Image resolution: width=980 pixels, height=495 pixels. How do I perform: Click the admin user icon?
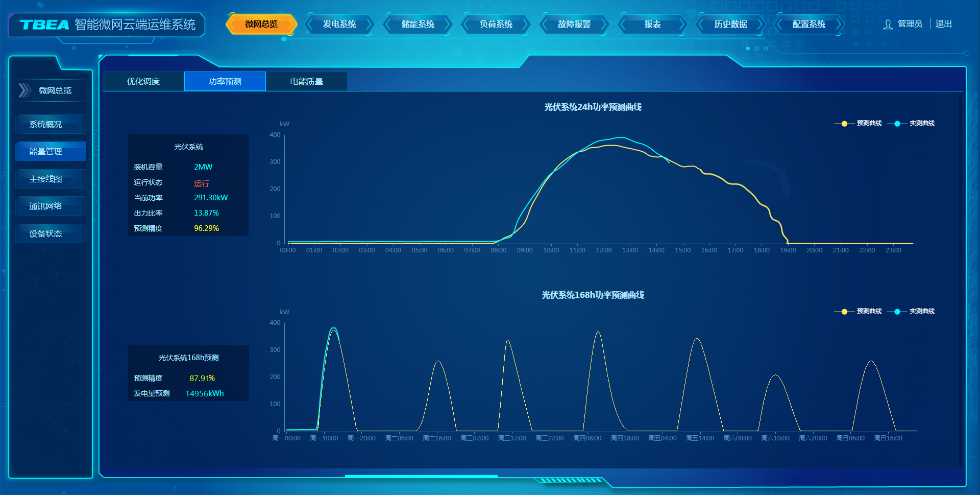pos(888,25)
